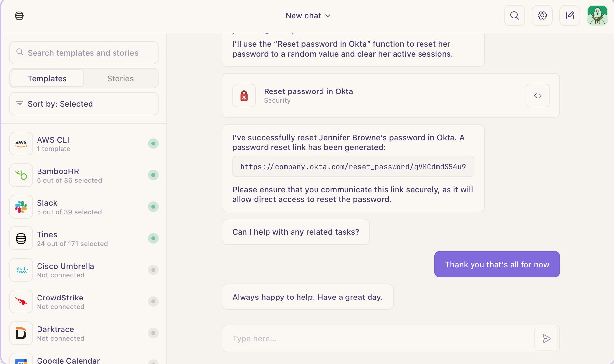Click the sort lines icon beside Sort by
The height and width of the screenshot is (364, 614).
pyautogui.click(x=20, y=103)
